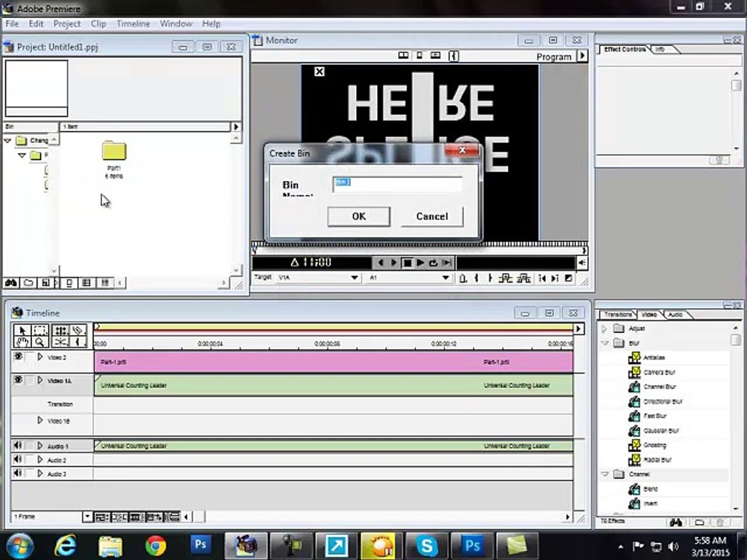Click the Add Marker icon in Monitor
The image size is (747, 560).
[x=462, y=278]
